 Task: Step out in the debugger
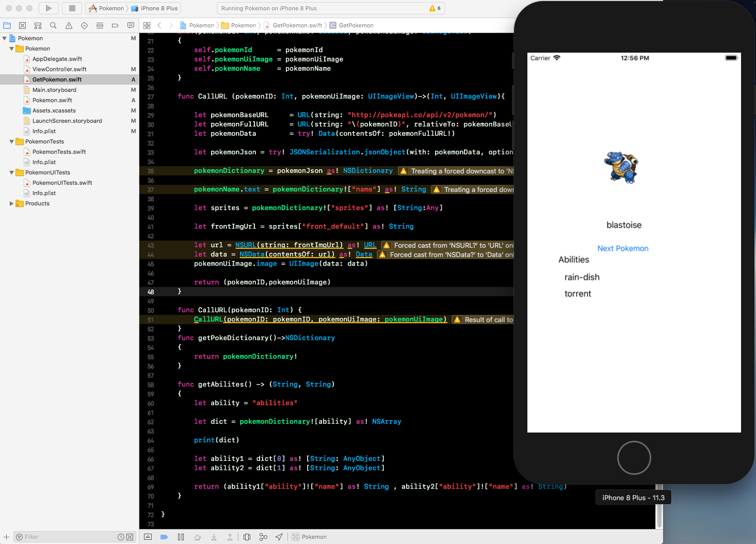[x=230, y=537]
